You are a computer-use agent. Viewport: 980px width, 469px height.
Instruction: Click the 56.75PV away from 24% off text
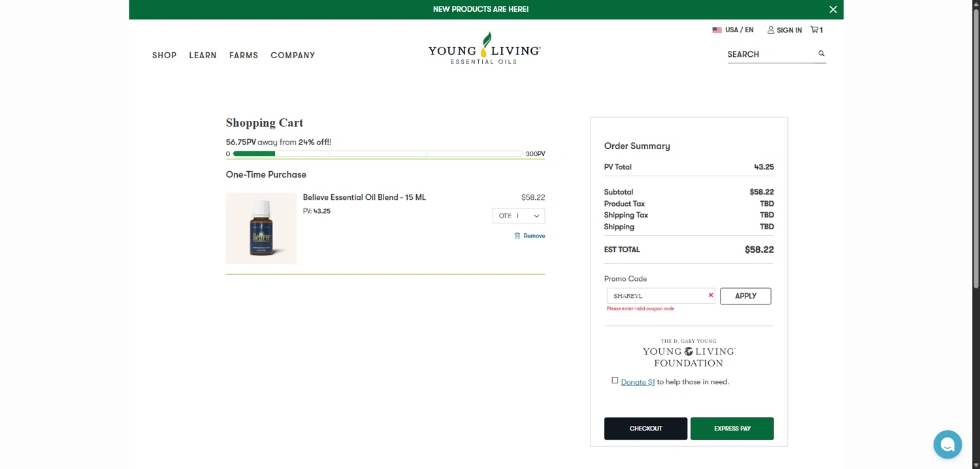coord(278,142)
